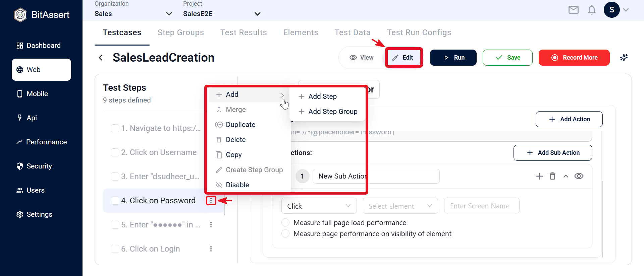Open the Select Element dropdown

coord(400,206)
